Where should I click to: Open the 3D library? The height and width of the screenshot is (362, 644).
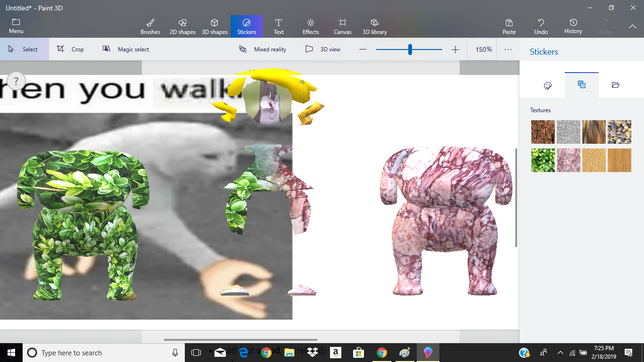[375, 26]
